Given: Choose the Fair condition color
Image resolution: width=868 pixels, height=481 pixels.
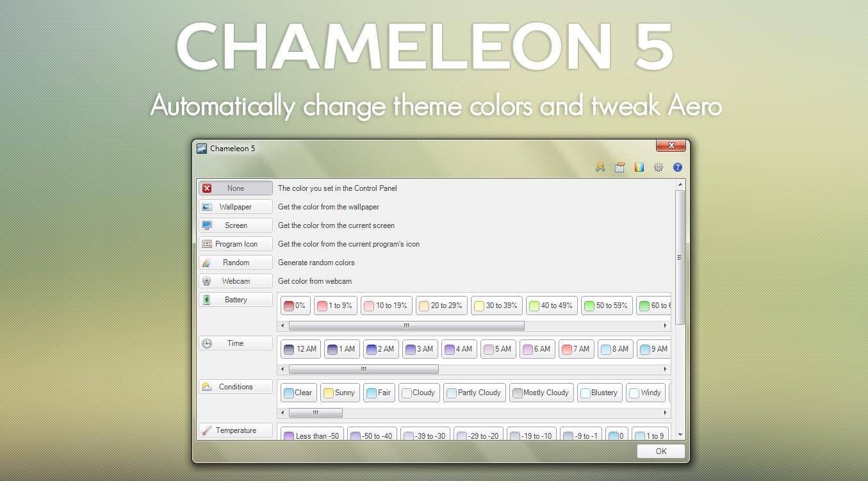Looking at the screenshot, I should tap(379, 393).
